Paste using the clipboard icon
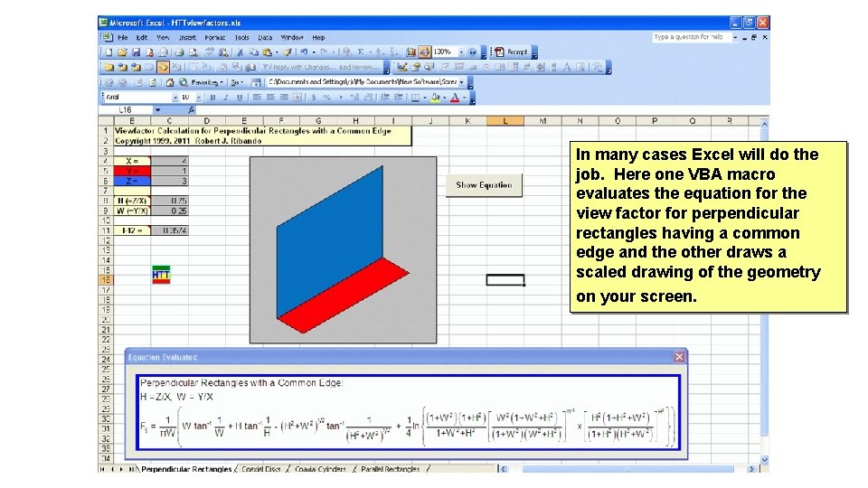The image size is (868, 488). pos(268,52)
